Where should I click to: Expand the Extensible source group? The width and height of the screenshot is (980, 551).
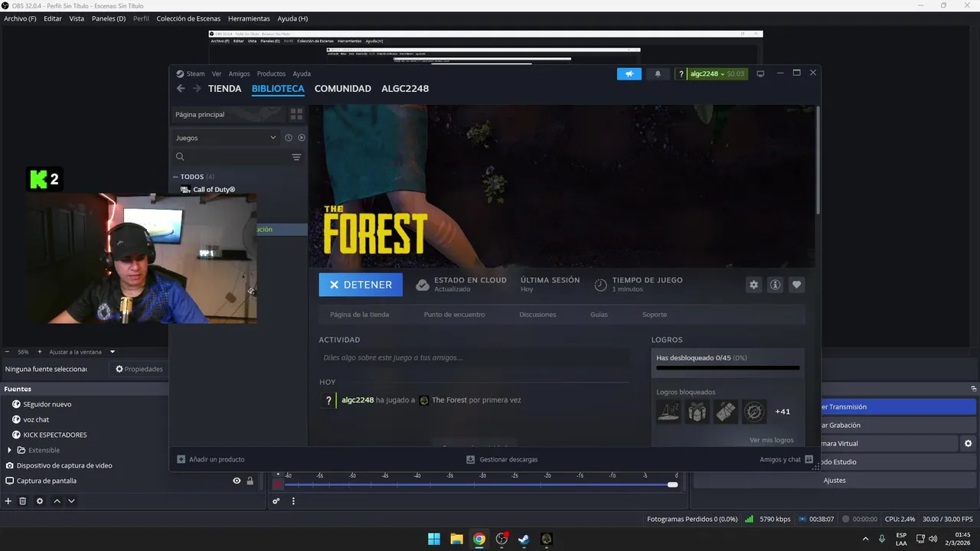pos(9,450)
